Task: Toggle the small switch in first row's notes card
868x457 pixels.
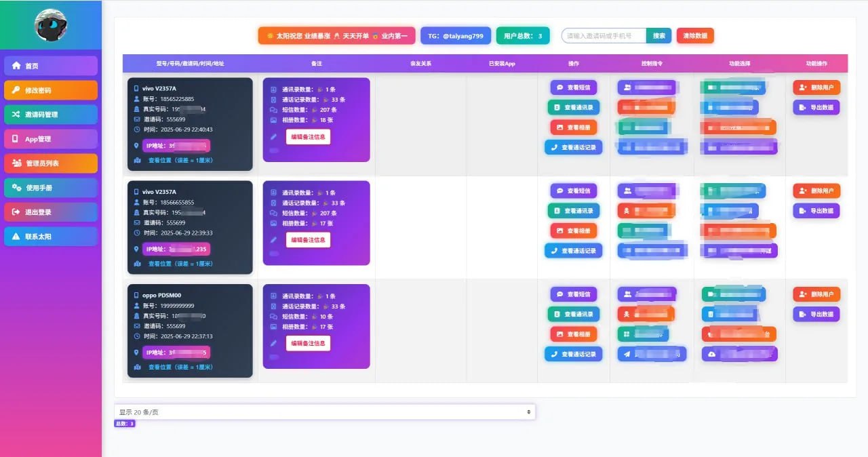Action: pos(274,150)
